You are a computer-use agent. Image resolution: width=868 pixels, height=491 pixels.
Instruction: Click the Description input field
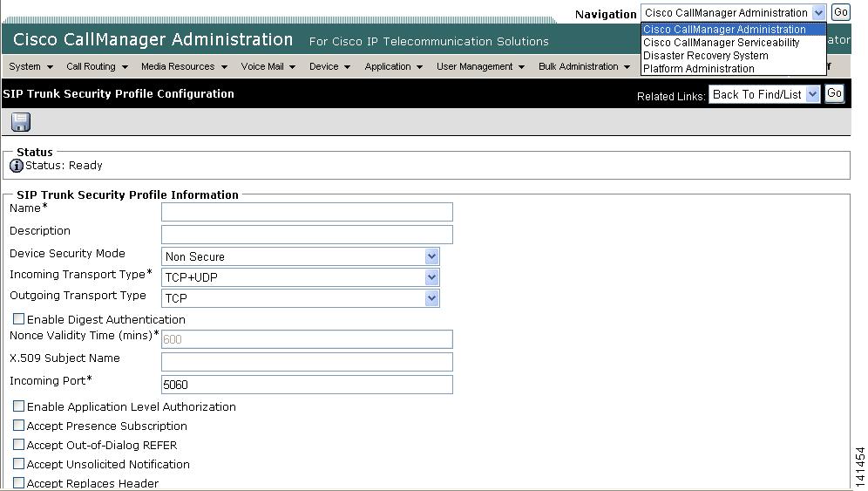click(307, 235)
